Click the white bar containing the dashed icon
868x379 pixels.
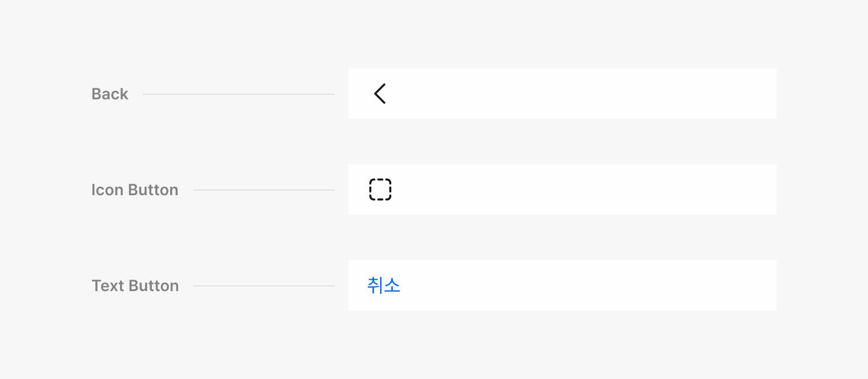[x=562, y=189]
